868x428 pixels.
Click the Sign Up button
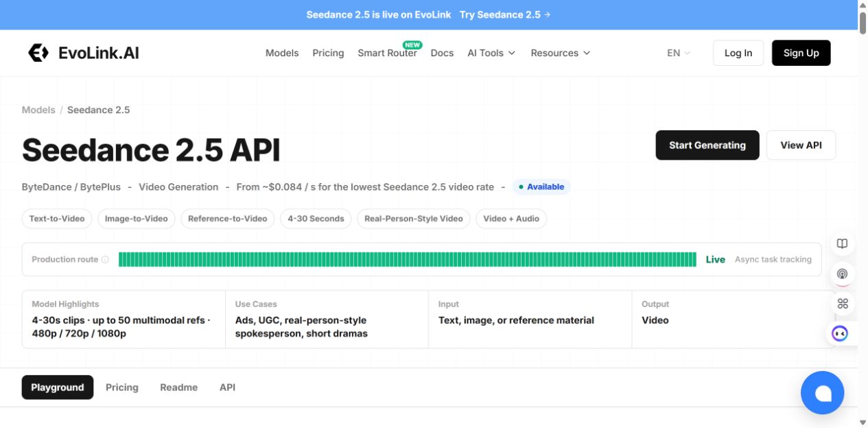pos(801,53)
